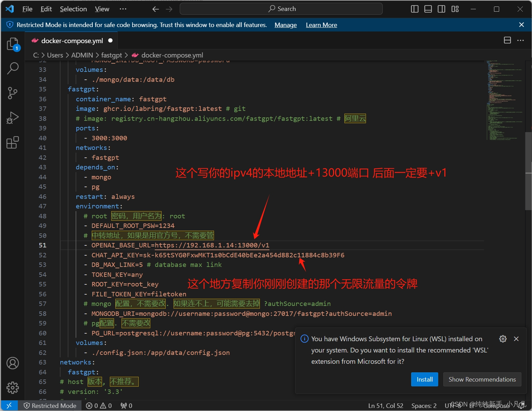This screenshot has width=532, height=411.
Task: Toggle the secondary sidebar layout icon
Action: (442, 9)
